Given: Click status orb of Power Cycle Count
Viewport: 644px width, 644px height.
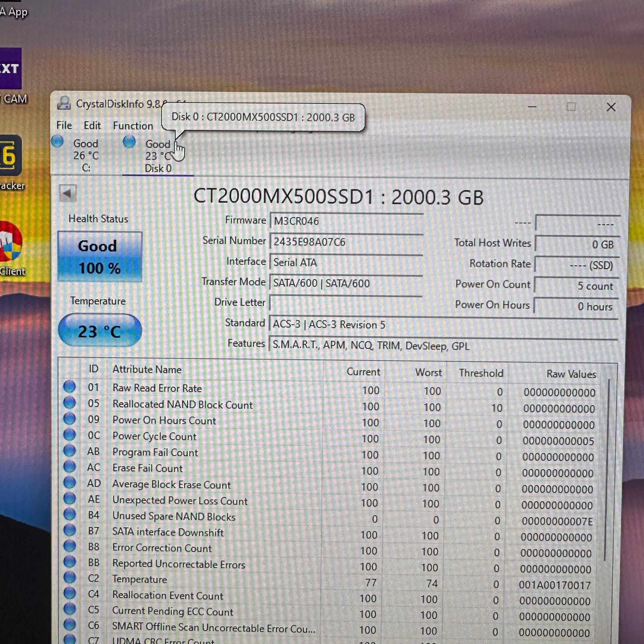Looking at the screenshot, I should point(69,435).
